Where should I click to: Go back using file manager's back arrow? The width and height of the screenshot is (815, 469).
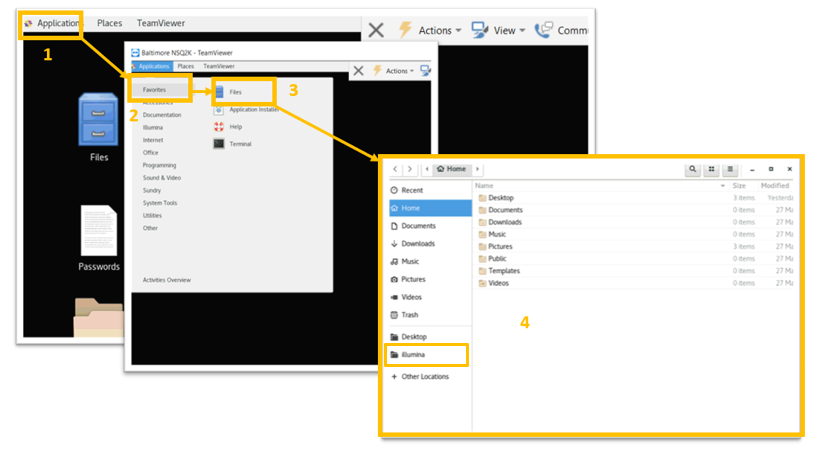coord(396,170)
